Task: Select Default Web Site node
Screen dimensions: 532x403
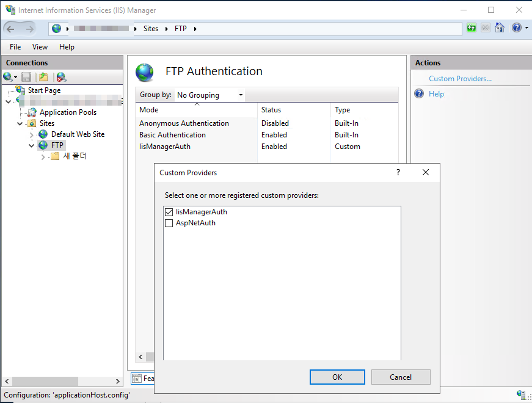Action: (78, 134)
